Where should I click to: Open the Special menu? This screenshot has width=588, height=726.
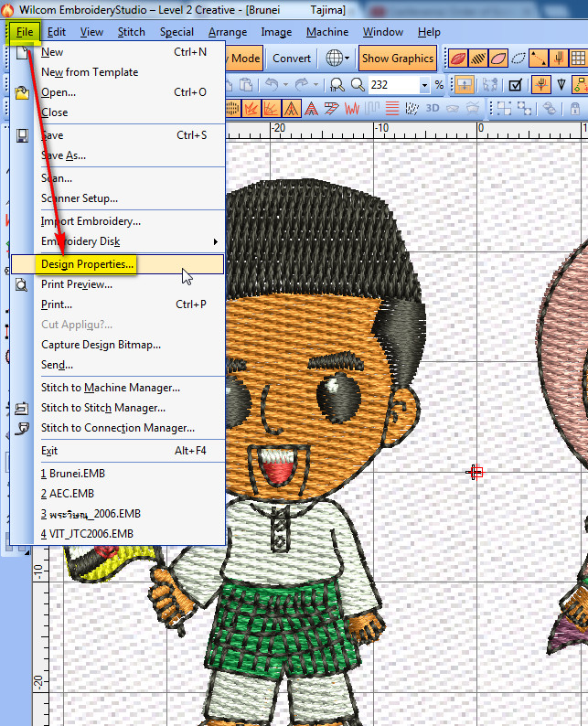point(176,32)
